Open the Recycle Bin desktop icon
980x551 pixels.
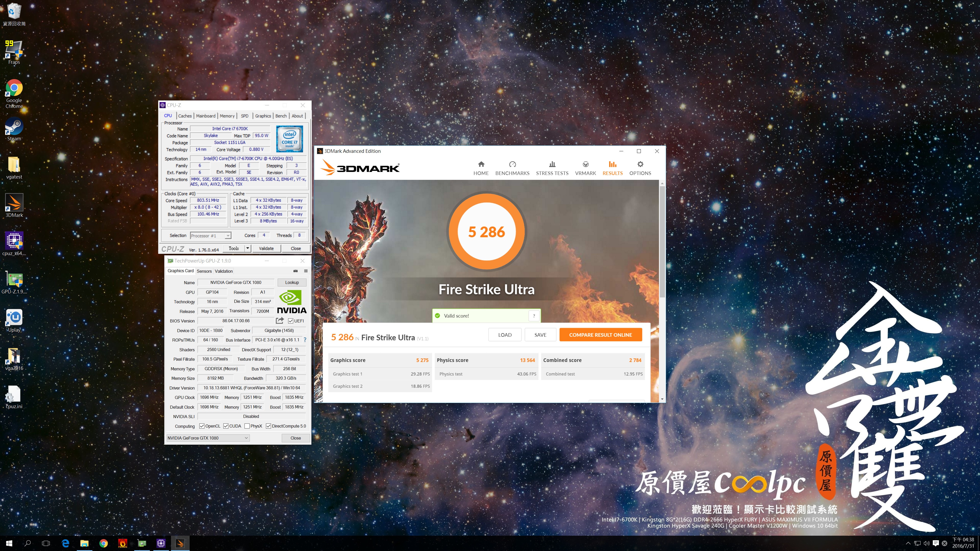[14, 15]
